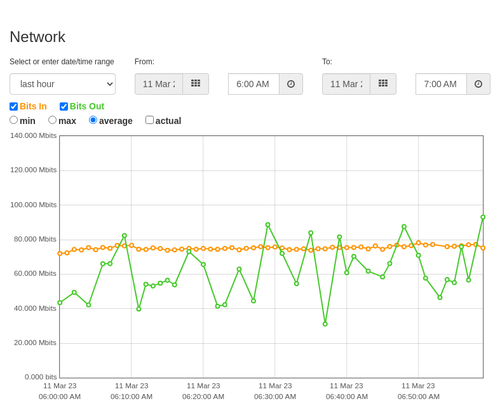This screenshot has height=403, width=500.
Task: Click the final green Bits Out data point at chart's right edge
Action: 483,217
